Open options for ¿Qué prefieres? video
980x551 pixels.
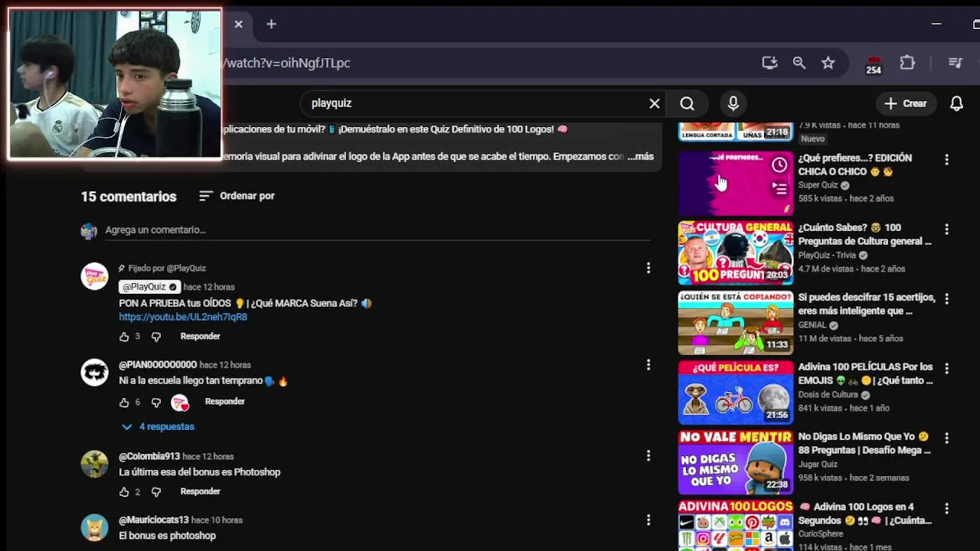946,160
